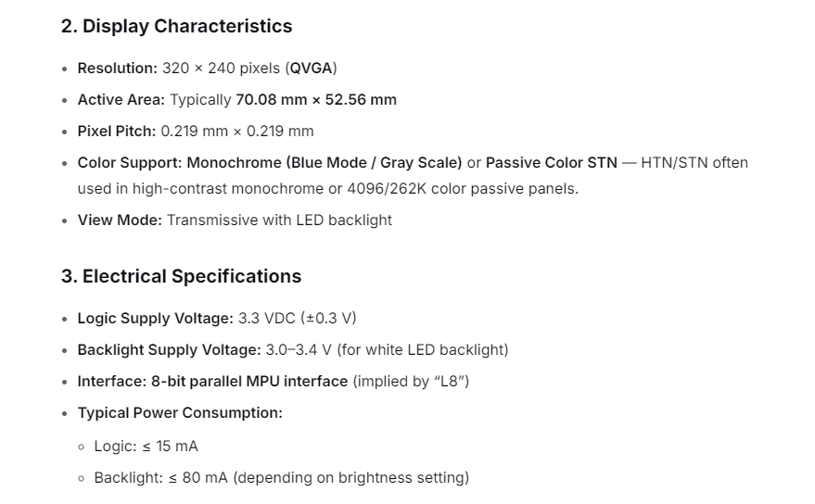Click the bold "QVGA" text
The image size is (815, 504).
[311, 68]
